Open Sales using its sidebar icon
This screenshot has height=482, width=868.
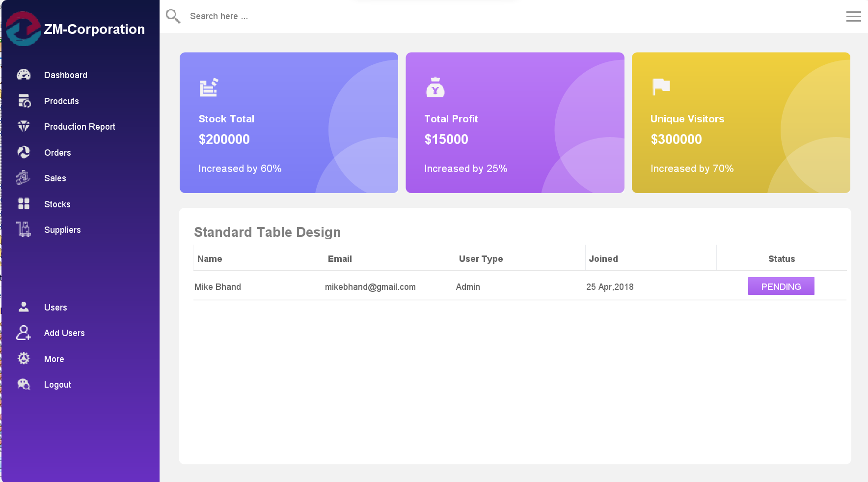[23, 178]
